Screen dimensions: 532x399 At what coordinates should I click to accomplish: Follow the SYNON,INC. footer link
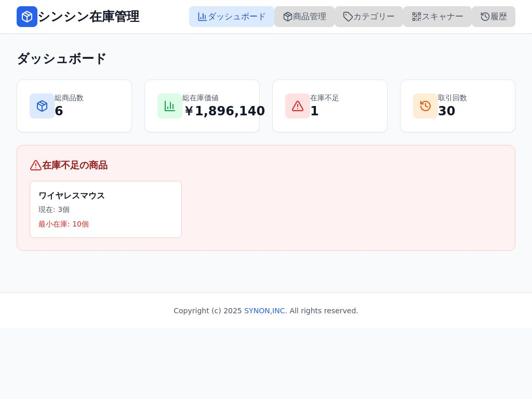pos(265,311)
